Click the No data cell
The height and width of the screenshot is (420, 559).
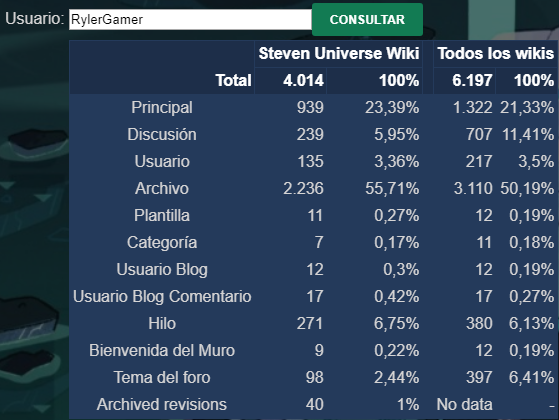pyautogui.click(x=465, y=405)
